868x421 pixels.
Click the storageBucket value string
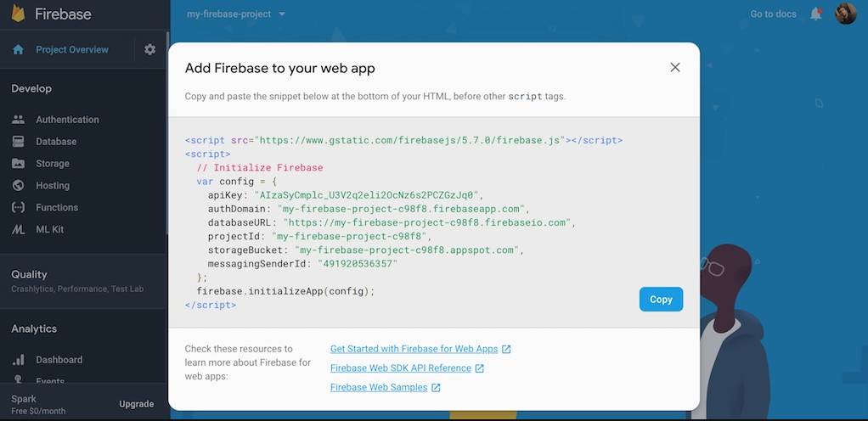tap(406, 250)
